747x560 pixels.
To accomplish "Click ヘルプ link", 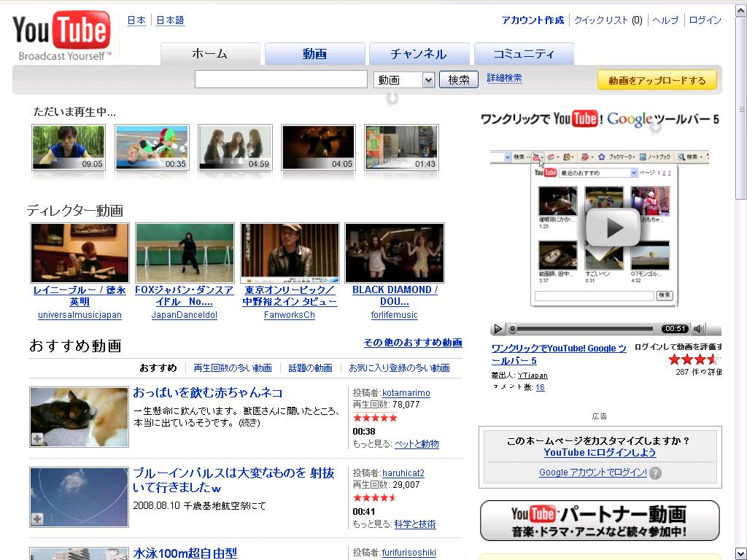I will click(x=665, y=20).
